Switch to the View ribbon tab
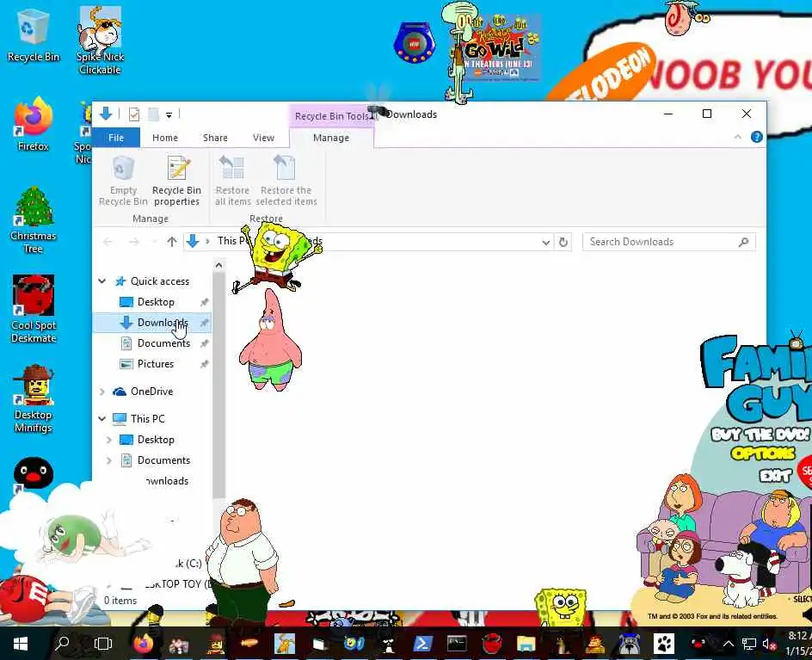 [x=263, y=138]
